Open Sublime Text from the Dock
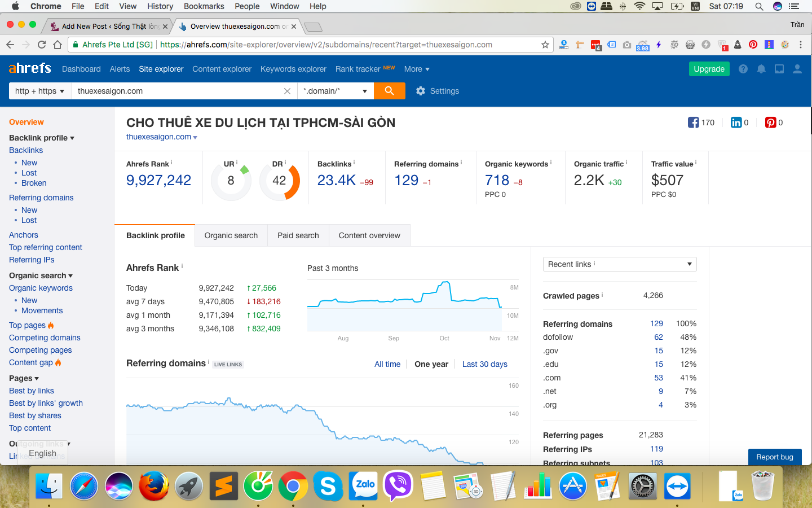Image resolution: width=812 pixels, height=508 pixels. coord(224,486)
